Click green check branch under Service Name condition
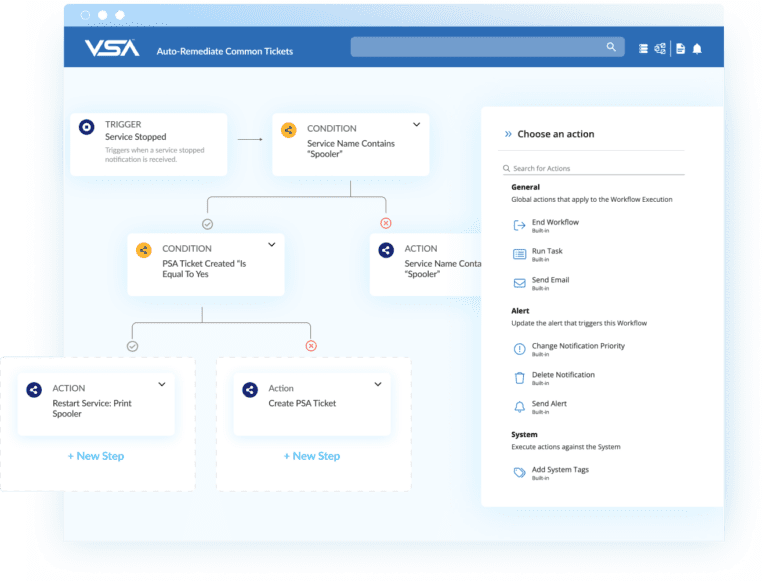This screenshot has width=768, height=581. (208, 224)
